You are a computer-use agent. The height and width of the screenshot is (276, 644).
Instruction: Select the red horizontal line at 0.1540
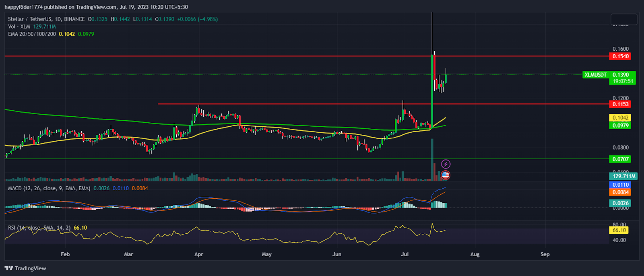(x=306, y=56)
